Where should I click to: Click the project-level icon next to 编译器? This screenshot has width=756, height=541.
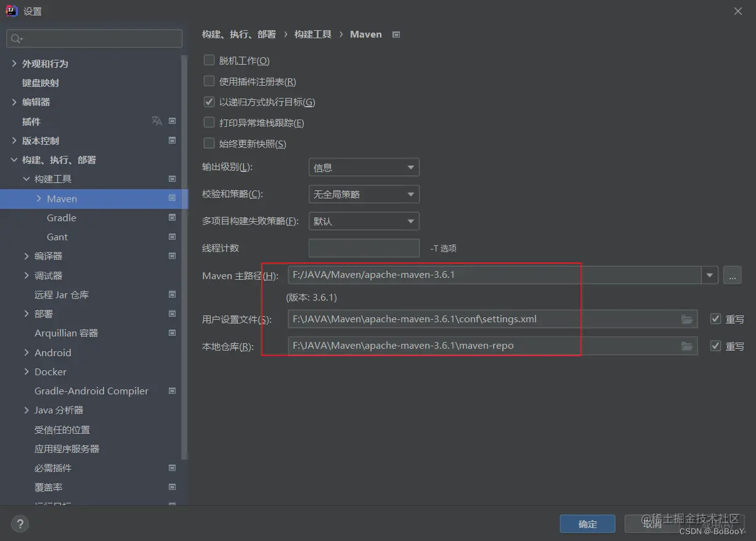(x=173, y=256)
